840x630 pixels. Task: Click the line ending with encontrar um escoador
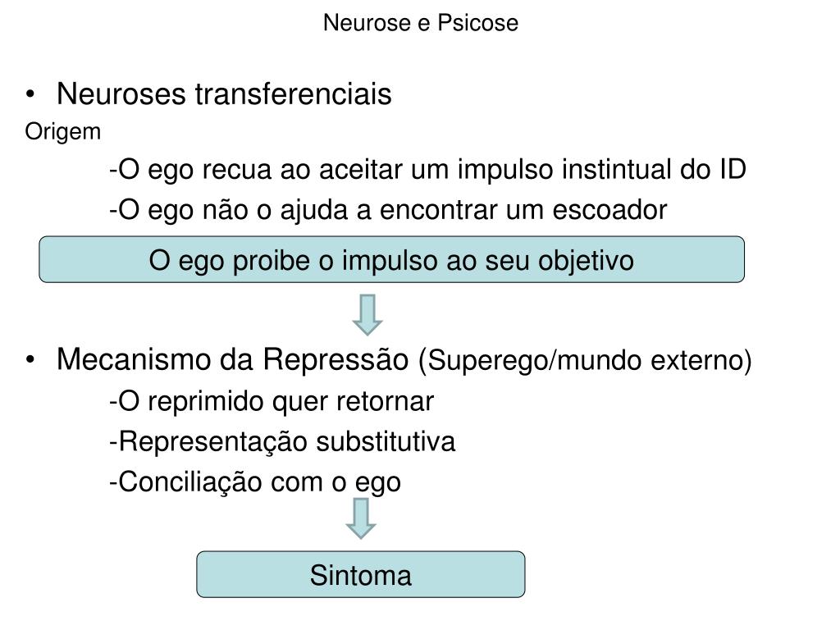click(x=388, y=210)
